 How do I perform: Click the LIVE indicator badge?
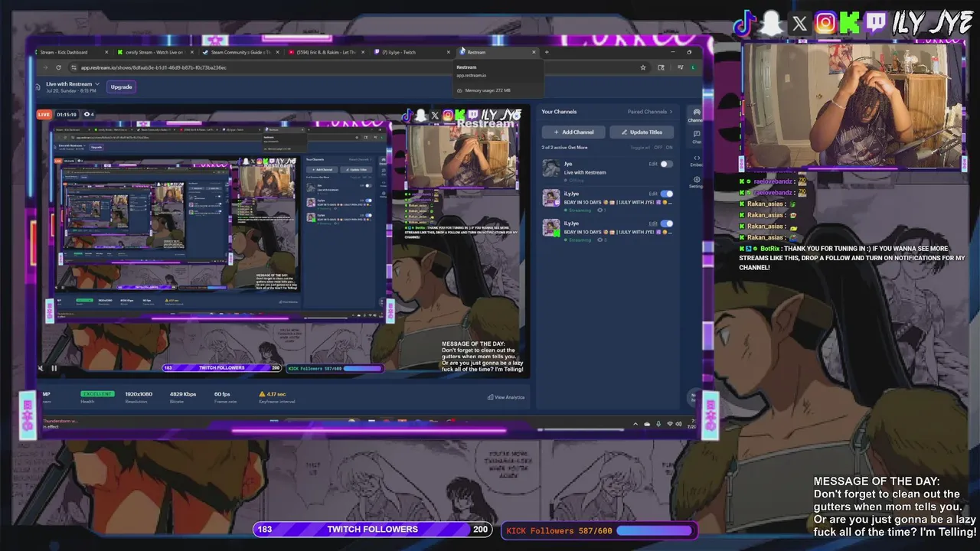click(x=44, y=115)
